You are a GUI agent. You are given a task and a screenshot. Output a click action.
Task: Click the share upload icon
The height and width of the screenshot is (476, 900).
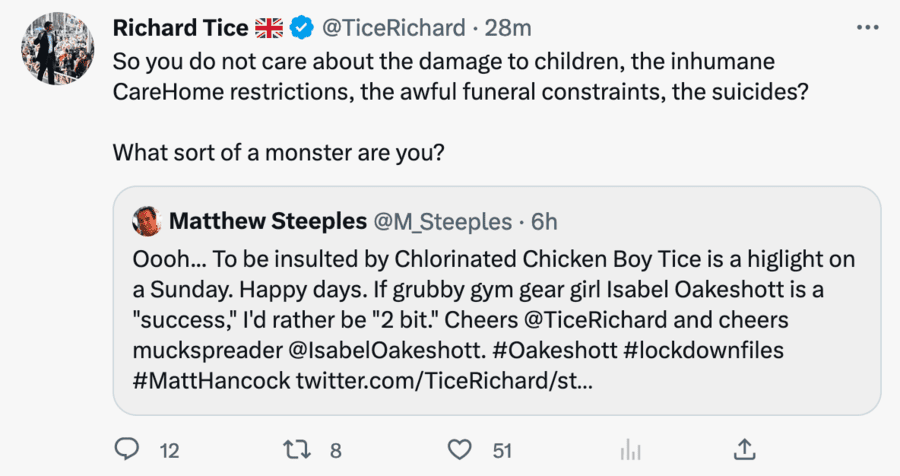(745, 450)
